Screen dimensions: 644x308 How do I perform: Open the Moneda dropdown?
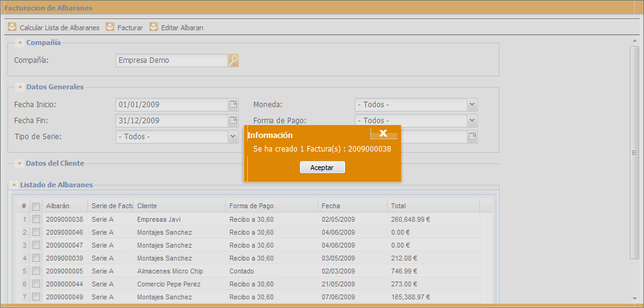point(472,105)
